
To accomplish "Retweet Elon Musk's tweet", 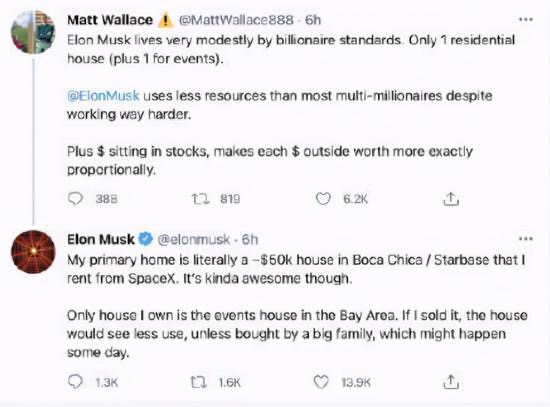I will pos(199,382).
